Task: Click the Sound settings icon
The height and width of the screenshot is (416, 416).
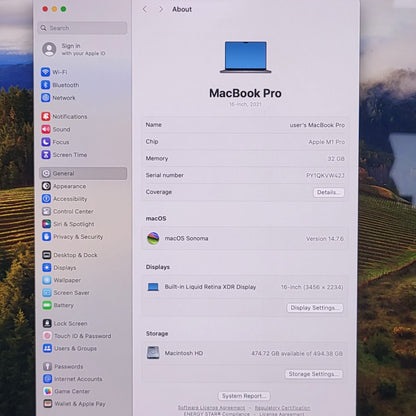Action: coord(46,129)
